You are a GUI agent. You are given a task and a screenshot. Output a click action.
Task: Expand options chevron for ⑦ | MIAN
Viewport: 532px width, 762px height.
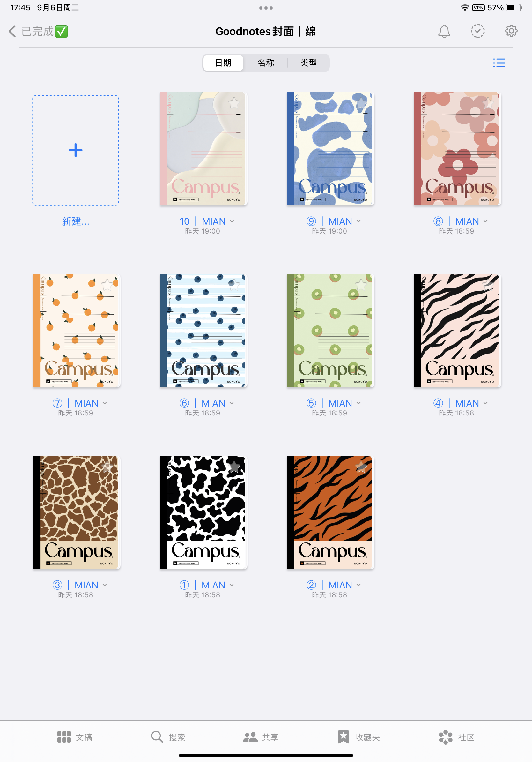(x=105, y=403)
